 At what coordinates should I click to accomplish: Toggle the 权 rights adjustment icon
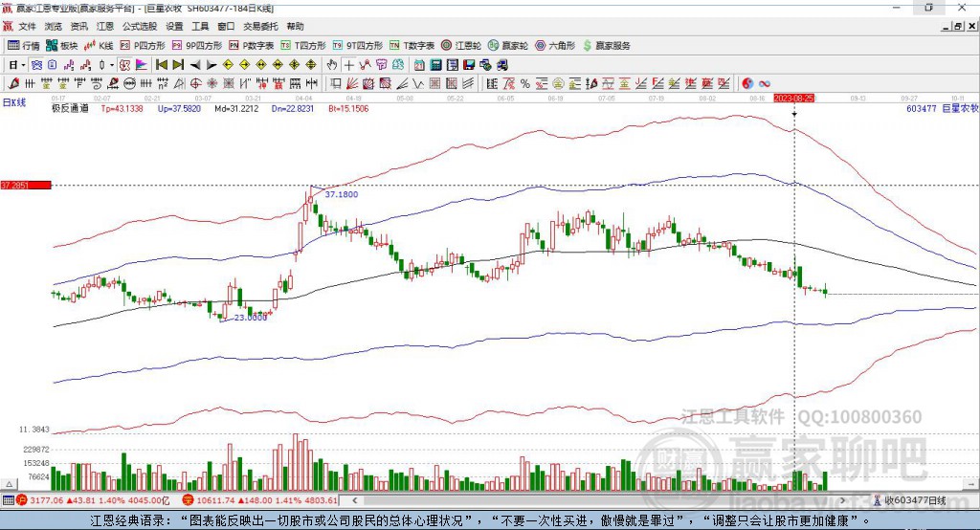tap(124, 65)
